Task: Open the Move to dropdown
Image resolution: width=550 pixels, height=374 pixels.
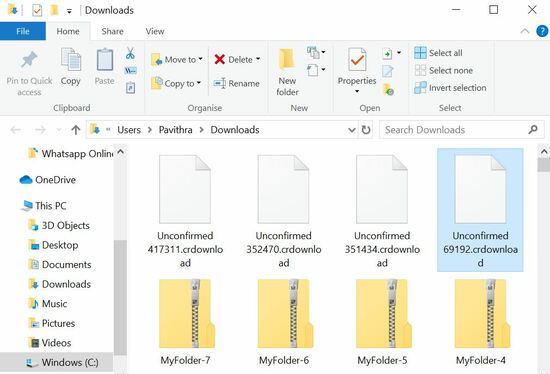Action: coord(177,59)
